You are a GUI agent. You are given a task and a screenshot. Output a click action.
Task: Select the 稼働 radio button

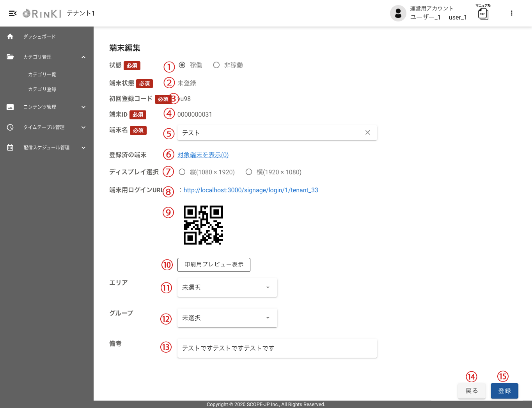point(182,65)
